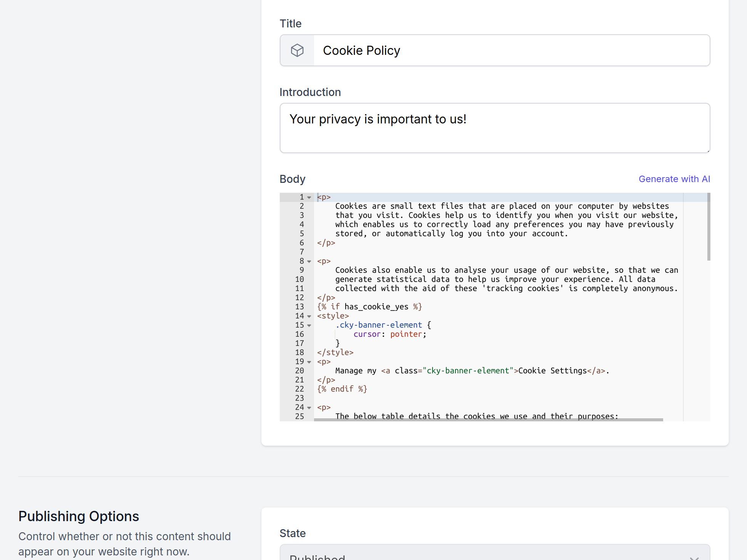Collapse the fold arrow on line 1
The height and width of the screenshot is (560, 747).
coord(309,197)
